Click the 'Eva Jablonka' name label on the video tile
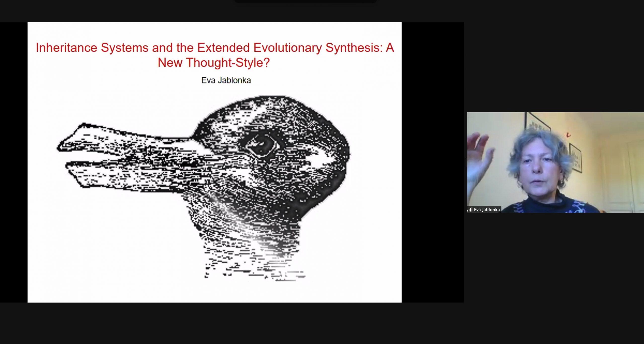Screen dimensions: 644x344 tap(487, 210)
